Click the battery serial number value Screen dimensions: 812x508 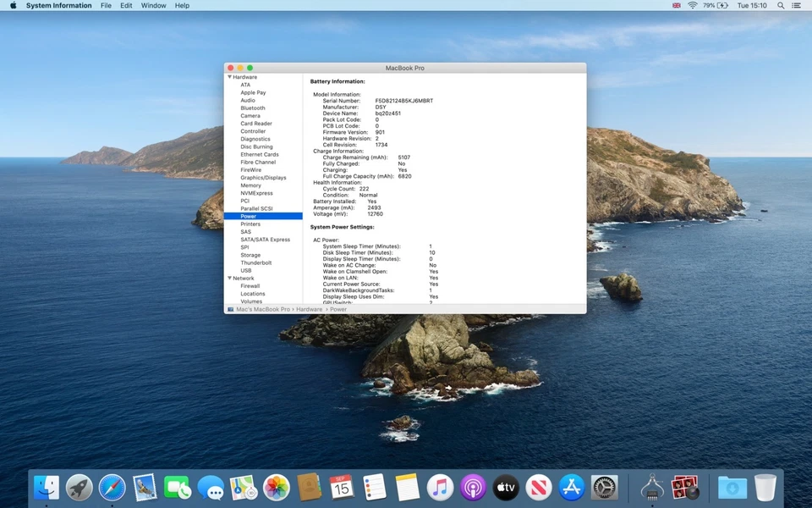[404, 101]
